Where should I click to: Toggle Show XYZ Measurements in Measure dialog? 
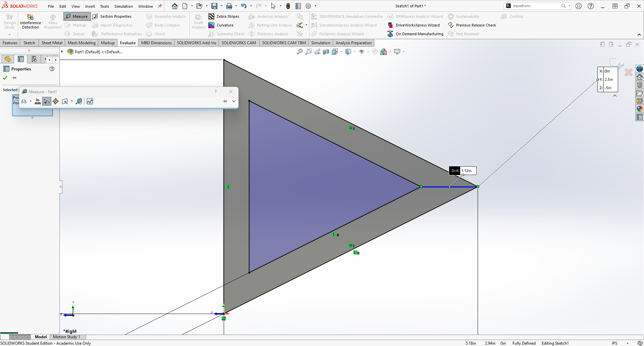point(47,101)
